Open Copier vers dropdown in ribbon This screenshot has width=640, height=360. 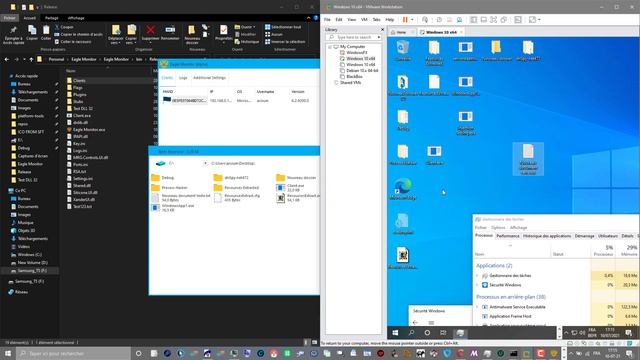(x=131, y=34)
